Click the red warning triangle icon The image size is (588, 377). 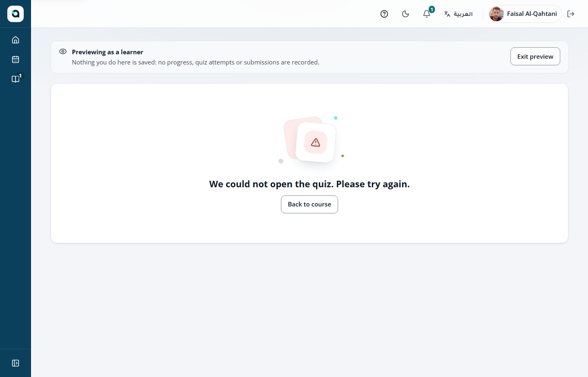point(316,142)
